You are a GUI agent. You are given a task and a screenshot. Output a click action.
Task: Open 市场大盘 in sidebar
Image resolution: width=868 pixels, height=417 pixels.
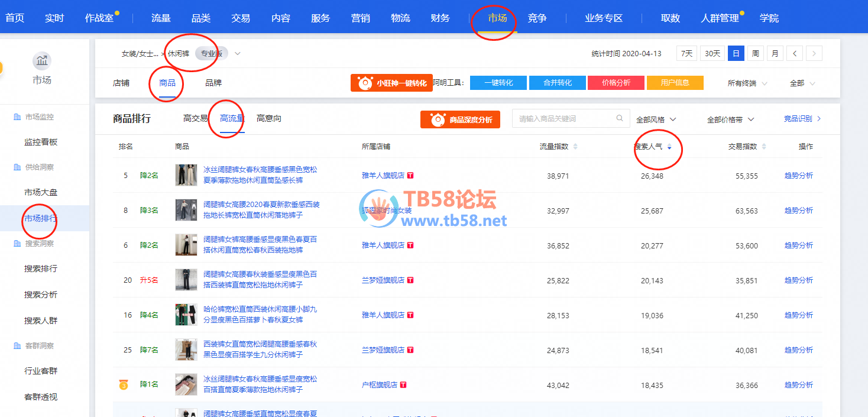pos(41,193)
